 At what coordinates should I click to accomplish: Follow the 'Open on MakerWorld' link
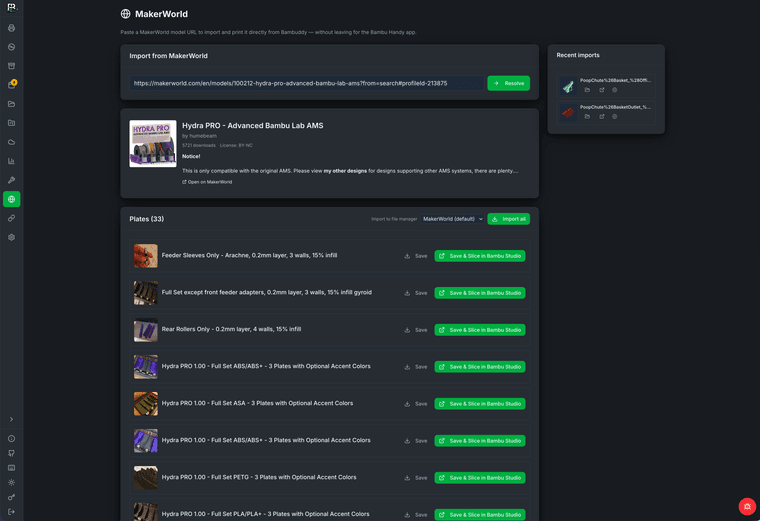coord(207,182)
